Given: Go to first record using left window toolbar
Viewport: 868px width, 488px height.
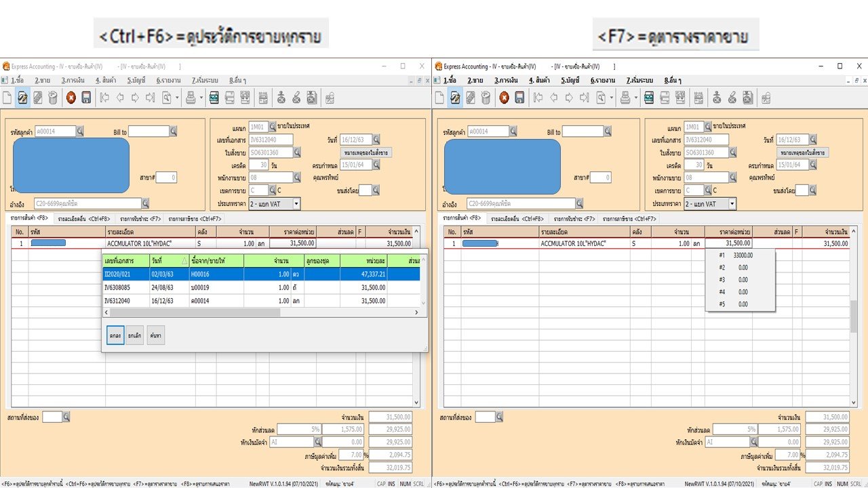Looking at the screenshot, I should (x=105, y=98).
